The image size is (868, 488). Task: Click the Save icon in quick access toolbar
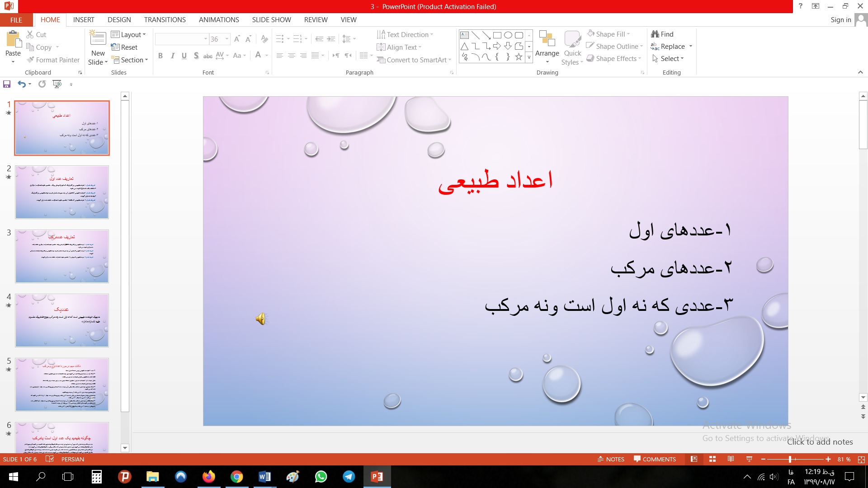7,84
